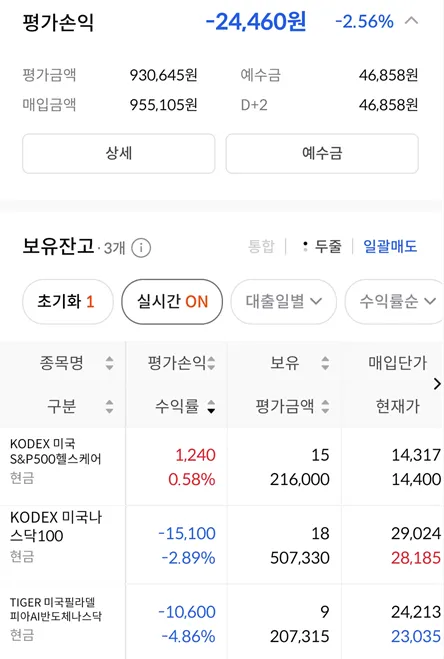Viewport: 444px width, 659px height.
Task: Collapse the 평가손익 summary with the up chevron
Action: 411,21
